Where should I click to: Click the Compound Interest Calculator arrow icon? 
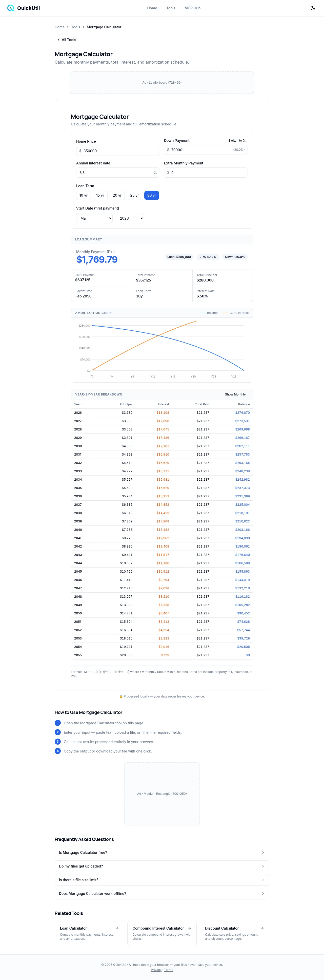tap(189, 928)
